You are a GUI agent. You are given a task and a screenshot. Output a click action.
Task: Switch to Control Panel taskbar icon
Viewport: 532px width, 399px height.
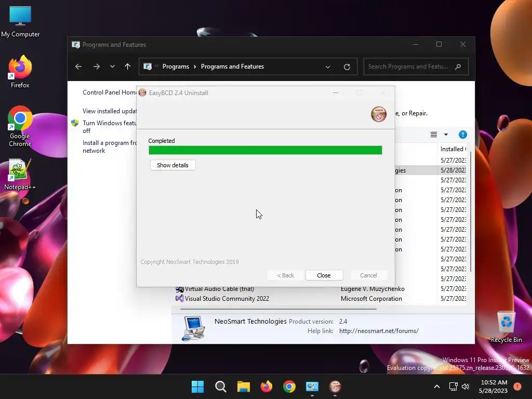tap(312, 387)
